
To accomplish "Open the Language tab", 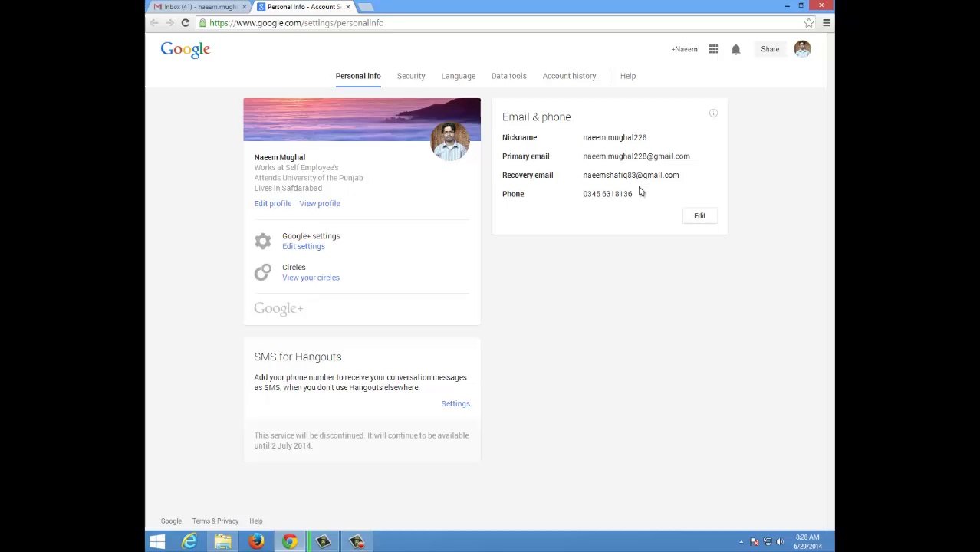I will (x=458, y=76).
